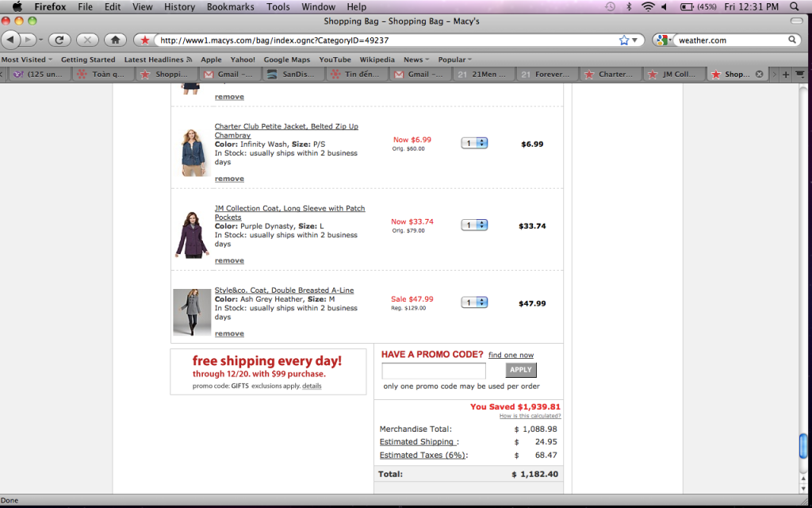This screenshot has height=508, width=812.
Task: Open quantity dropdown for Style&co. Coat
Action: tap(474, 302)
